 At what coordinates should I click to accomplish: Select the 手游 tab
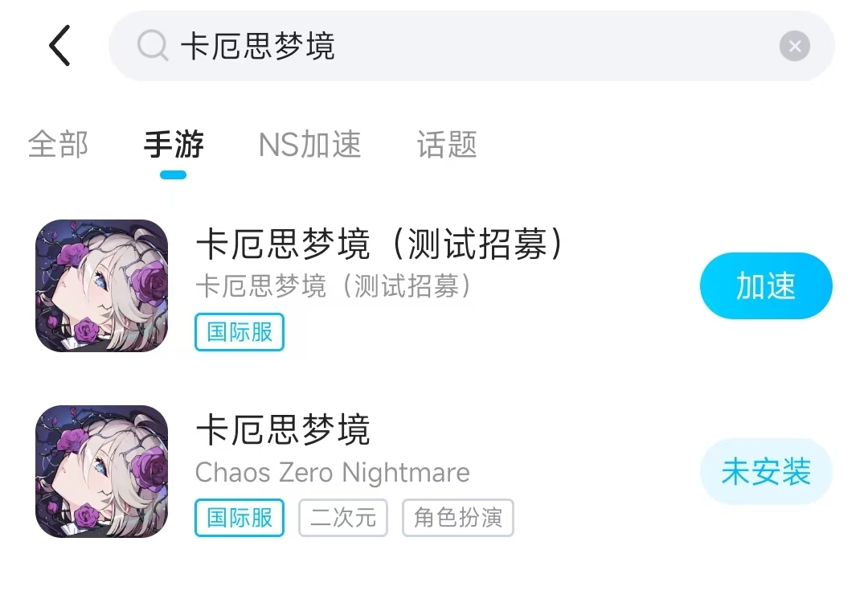click(174, 146)
